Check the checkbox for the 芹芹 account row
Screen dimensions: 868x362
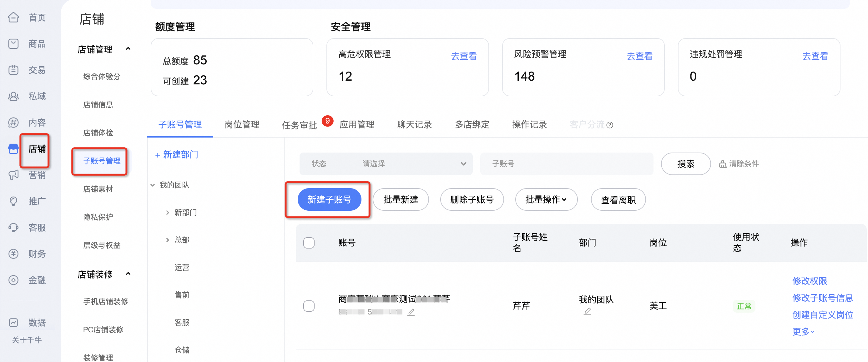(309, 305)
